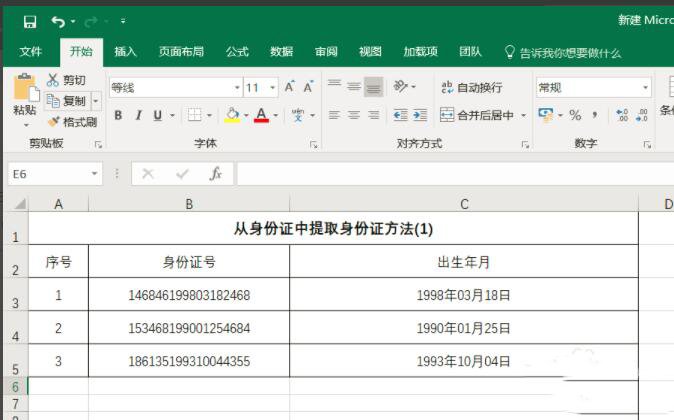Open the 等线 font name dropdown
This screenshot has height=420, width=674.
[x=237, y=88]
